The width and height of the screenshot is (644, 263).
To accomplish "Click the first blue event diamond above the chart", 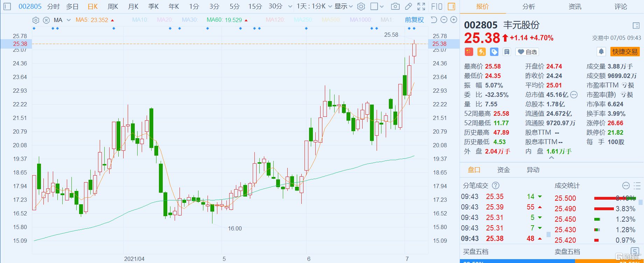I will 34,28.
